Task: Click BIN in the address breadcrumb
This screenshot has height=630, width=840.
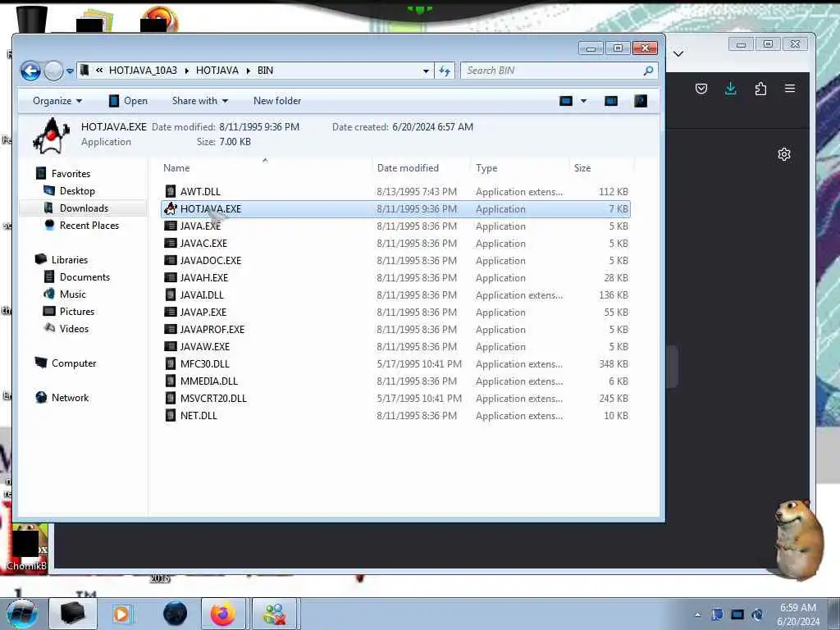Action: [x=265, y=71]
